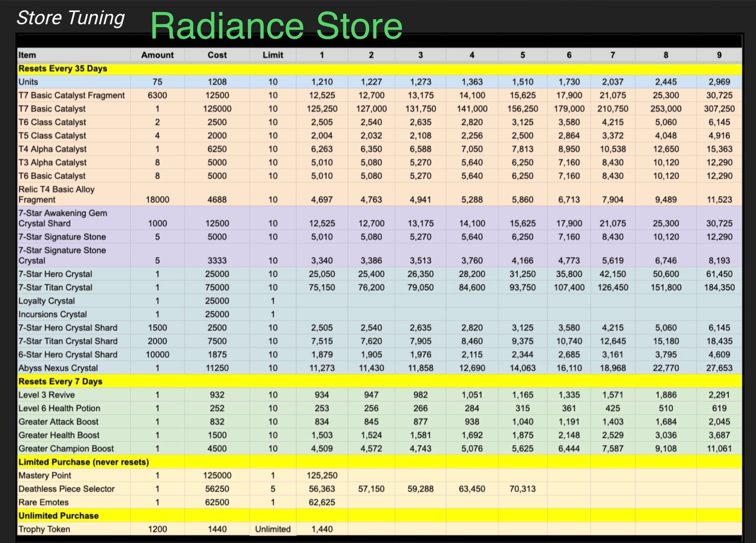Click the 'Deathless Piece Selector' cell
This screenshot has width=756, height=543.
coord(74,489)
